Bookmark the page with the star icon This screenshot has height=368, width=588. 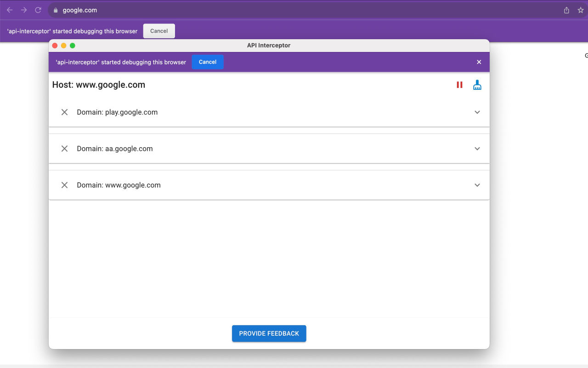coord(581,10)
